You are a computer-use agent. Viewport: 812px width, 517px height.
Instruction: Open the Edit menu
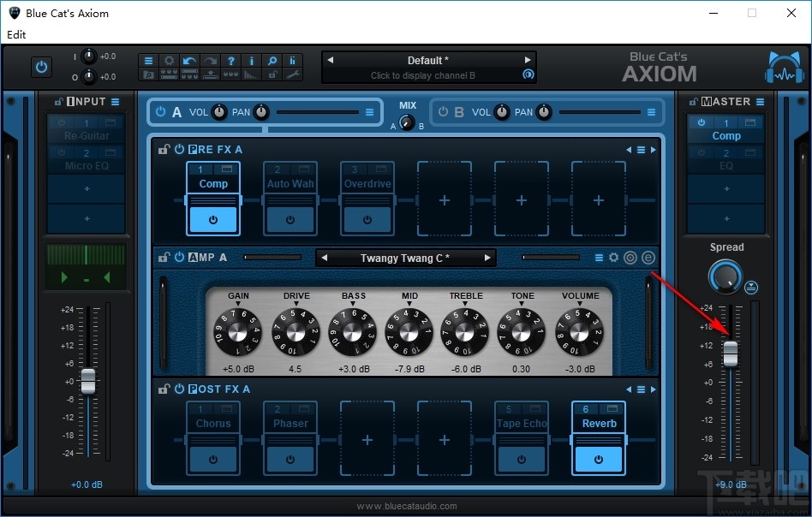16,35
